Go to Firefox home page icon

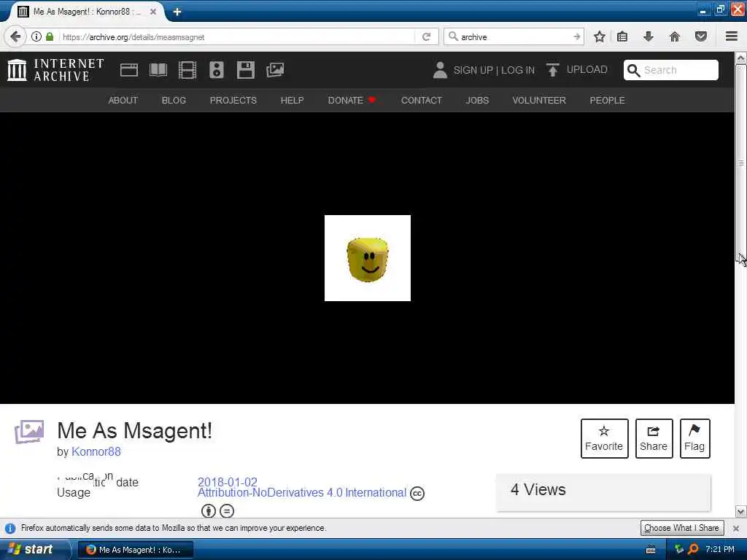pyautogui.click(x=675, y=36)
